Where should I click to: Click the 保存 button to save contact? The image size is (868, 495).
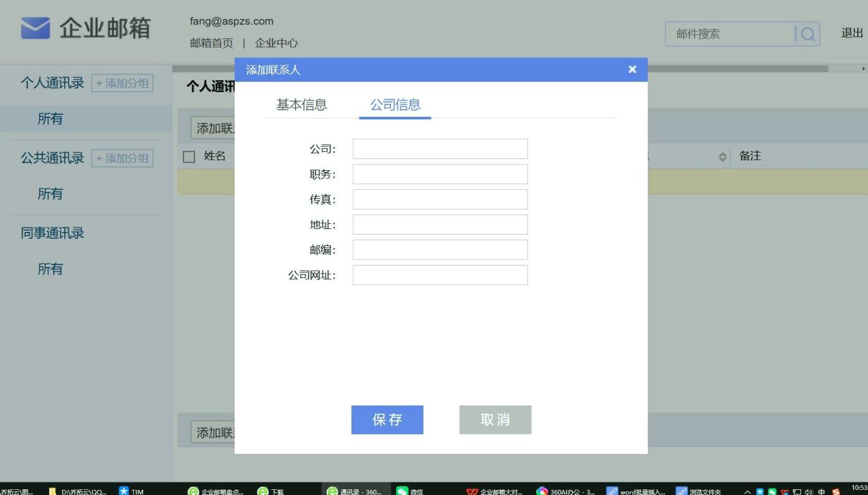pyautogui.click(x=387, y=419)
